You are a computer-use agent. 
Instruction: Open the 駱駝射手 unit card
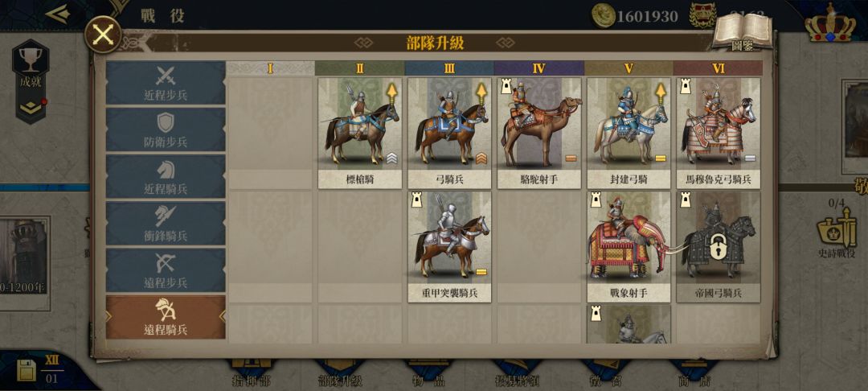tap(539, 133)
